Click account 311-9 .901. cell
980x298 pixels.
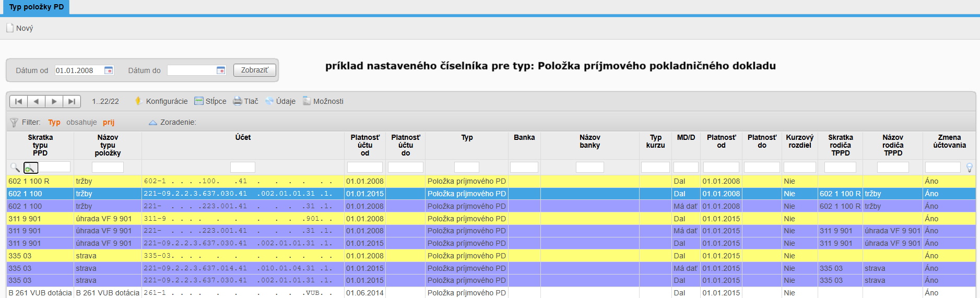tap(243, 219)
